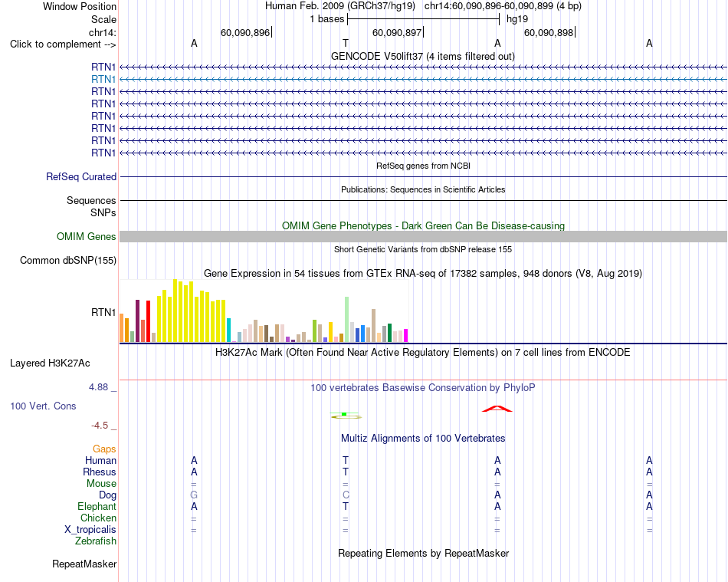Click the T base in the Elephant row
The width and height of the screenshot is (728, 582).
coord(346,507)
